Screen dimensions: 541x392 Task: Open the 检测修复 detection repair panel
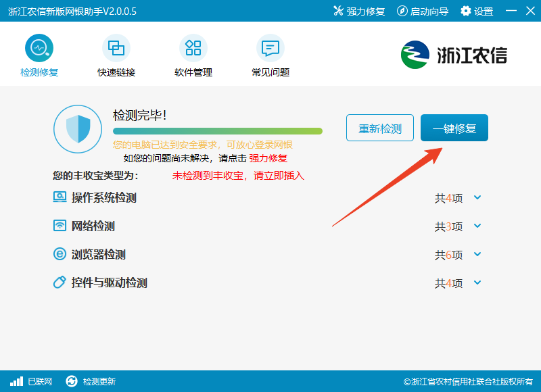click(39, 57)
